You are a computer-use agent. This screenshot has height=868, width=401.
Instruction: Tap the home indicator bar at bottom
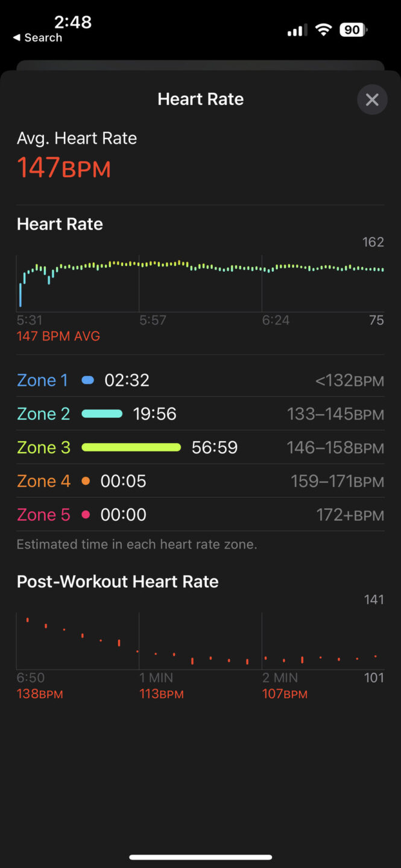pos(200,855)
